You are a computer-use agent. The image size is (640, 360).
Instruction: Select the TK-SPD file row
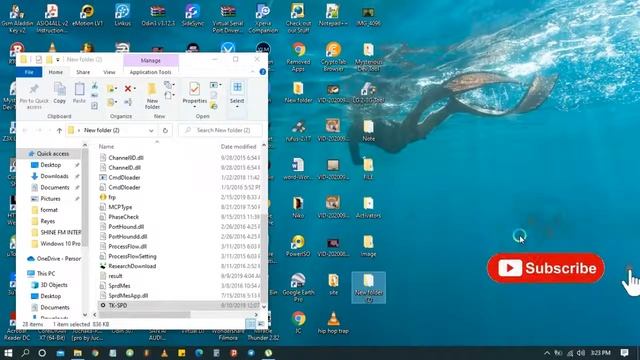pyautogui.click(x=179, y=305)
